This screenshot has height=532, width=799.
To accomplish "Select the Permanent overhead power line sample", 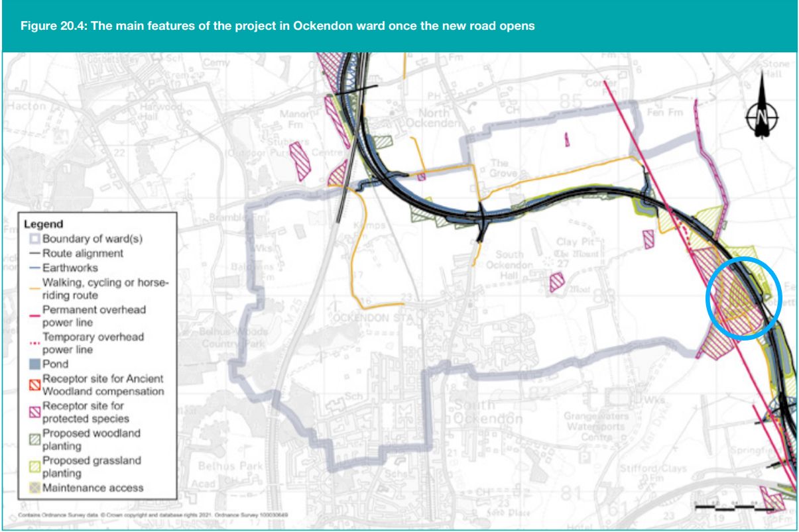I will point(35,316).
